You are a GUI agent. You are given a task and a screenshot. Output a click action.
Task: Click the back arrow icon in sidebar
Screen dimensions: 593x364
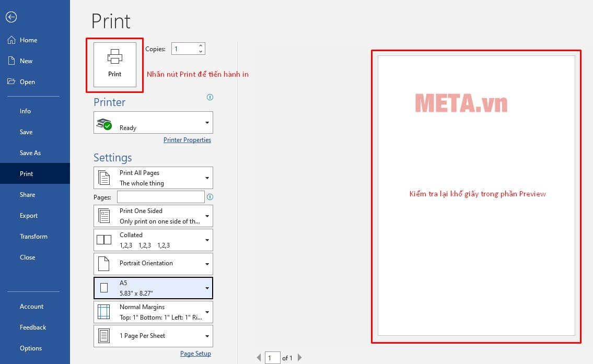click(11, 17)
